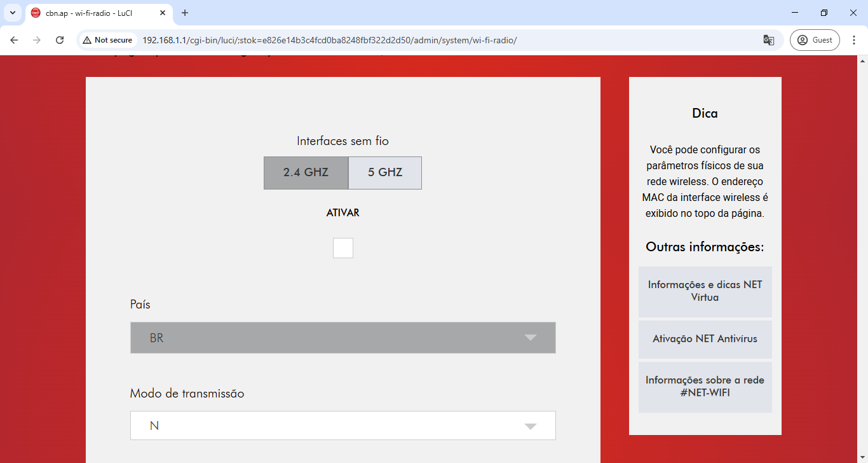Click the address bar URL
Viewport: 868px width, 463px height.
329,40
